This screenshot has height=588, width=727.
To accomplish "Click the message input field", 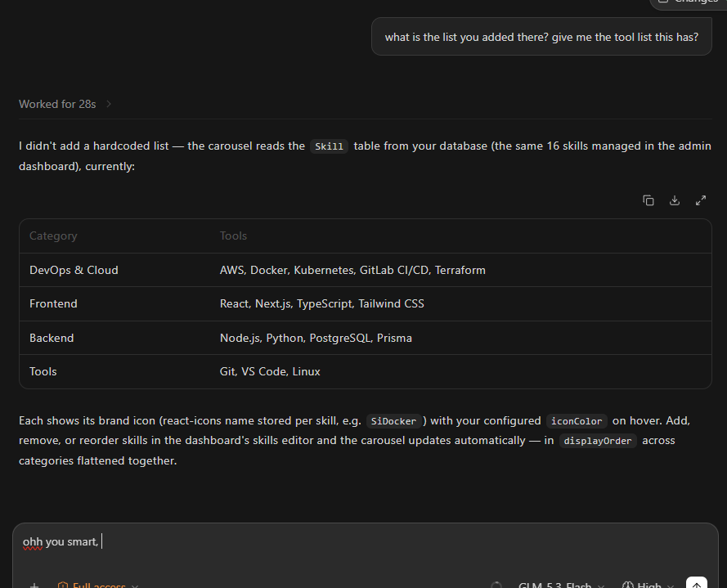I will 366,541.
